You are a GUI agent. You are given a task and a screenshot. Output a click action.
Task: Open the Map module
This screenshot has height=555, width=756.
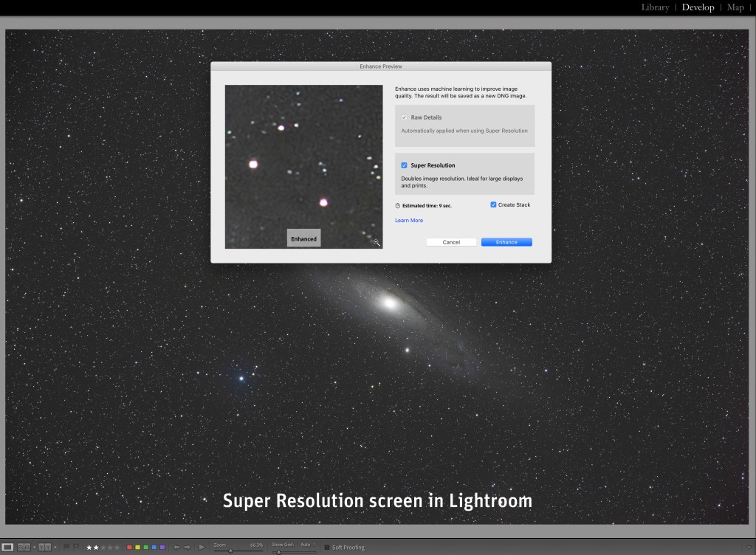click(x=735, y=7)
